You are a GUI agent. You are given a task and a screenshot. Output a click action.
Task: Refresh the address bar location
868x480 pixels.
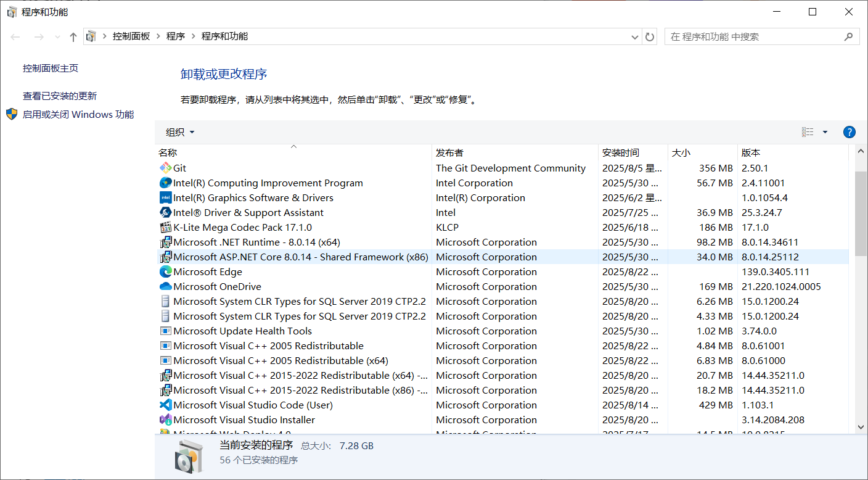(x=650, y=36)
